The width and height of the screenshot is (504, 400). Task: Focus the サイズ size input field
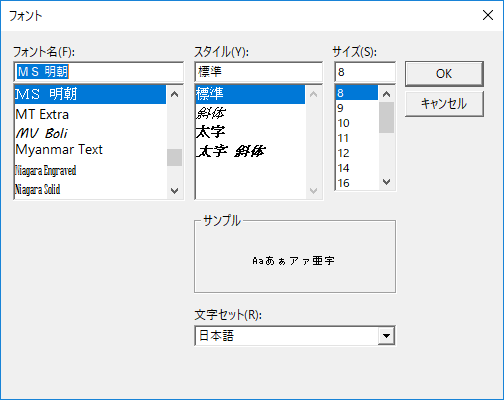(x=365, y=72)
